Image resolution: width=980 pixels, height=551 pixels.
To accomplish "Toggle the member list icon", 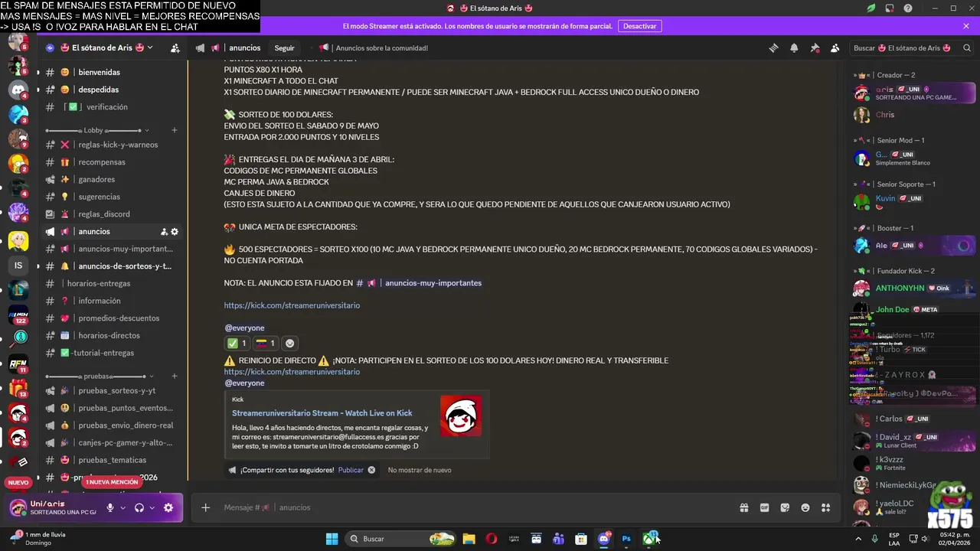I will [835, 47].
